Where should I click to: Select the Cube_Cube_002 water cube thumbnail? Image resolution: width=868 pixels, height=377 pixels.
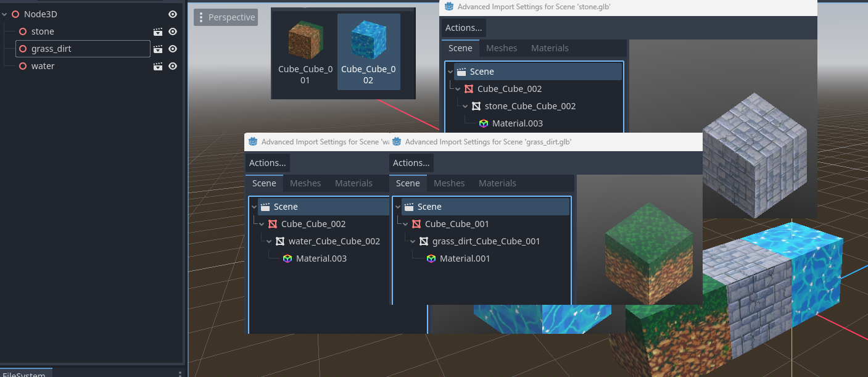368,52
